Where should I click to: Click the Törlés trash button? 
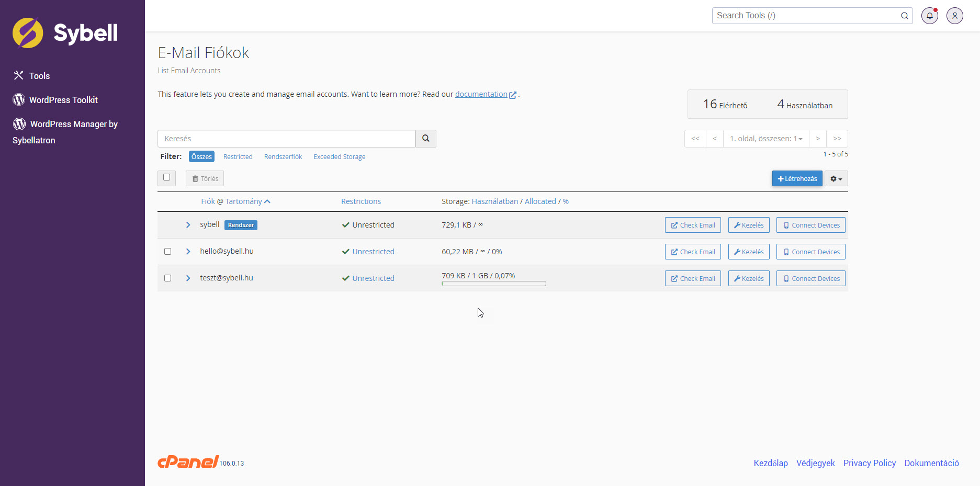(x=205, y=179)
